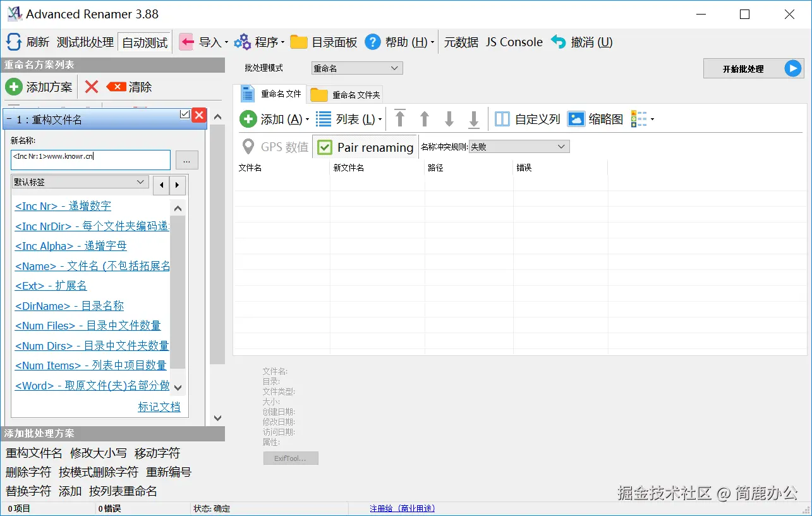Close the method 1 panel with red X
Viewport: 812px width, 516px height.
(198, 115)
